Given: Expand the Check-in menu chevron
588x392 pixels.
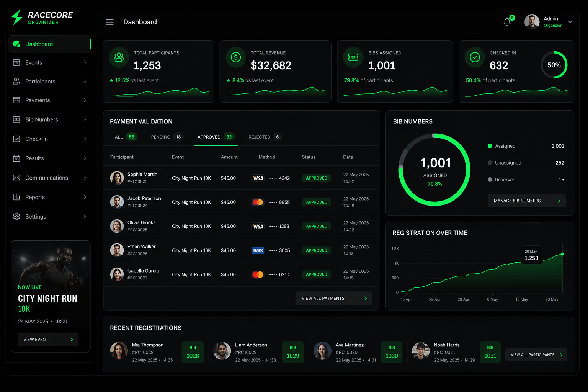Looking at the screenshot, I should (85, 139).
